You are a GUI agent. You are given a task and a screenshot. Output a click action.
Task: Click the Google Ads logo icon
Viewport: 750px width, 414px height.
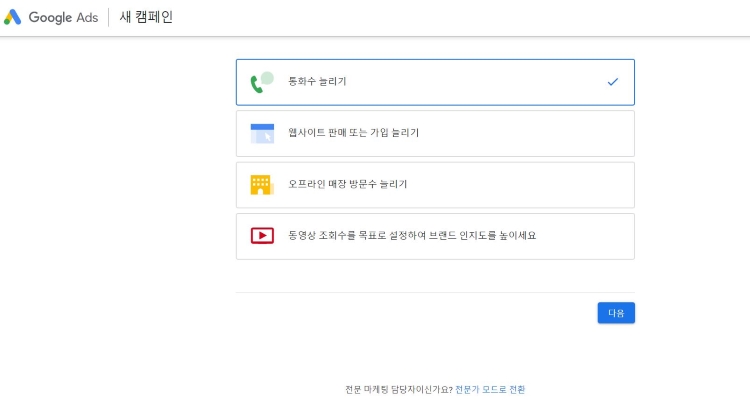point(12,17)
